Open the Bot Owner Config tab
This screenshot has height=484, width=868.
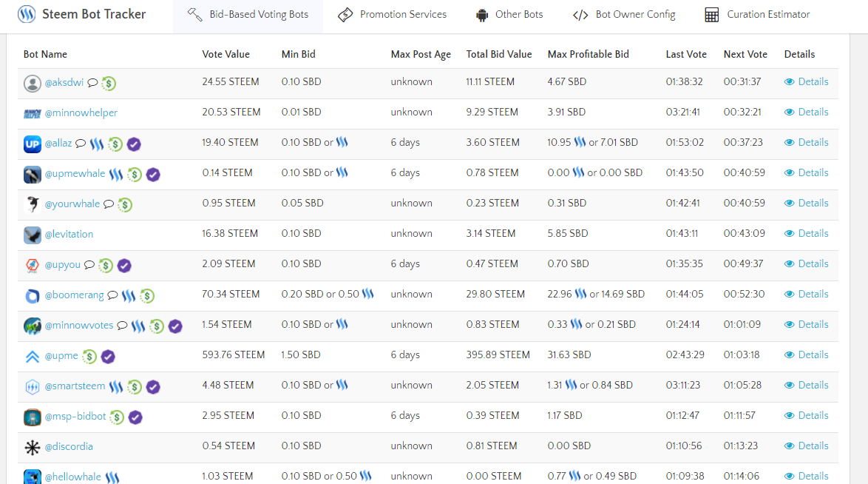(624, 15)
